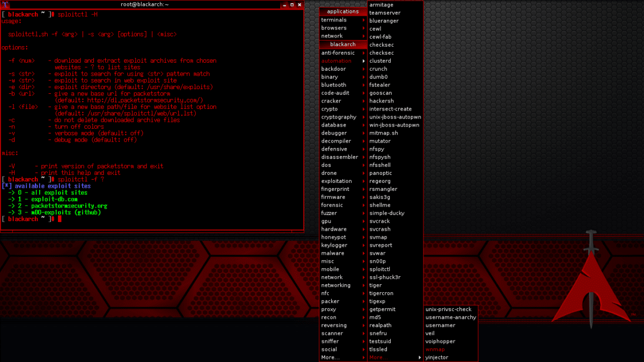Select the exploitation category

click(x=335, y=181)
